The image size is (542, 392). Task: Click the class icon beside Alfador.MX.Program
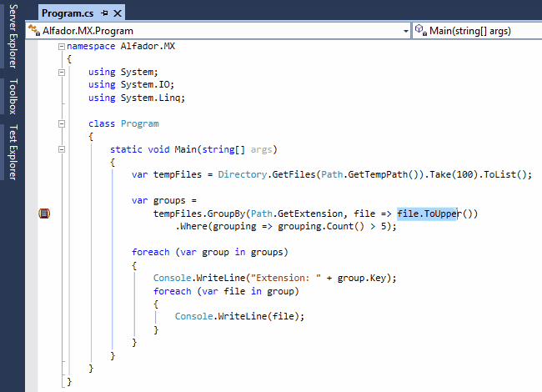point(34,30)
